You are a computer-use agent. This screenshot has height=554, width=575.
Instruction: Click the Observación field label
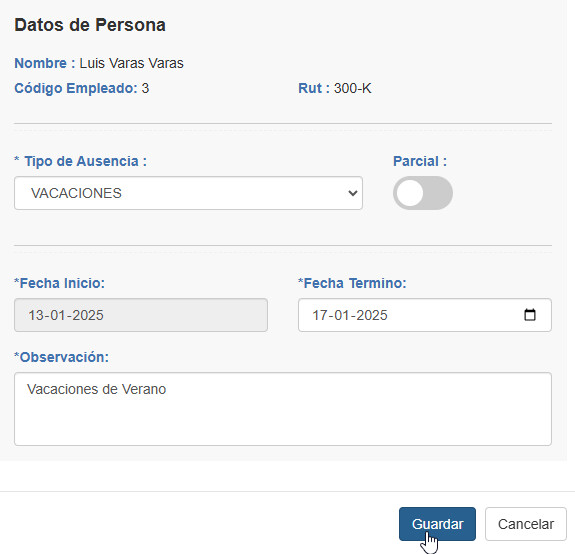[x=62, y=357]
